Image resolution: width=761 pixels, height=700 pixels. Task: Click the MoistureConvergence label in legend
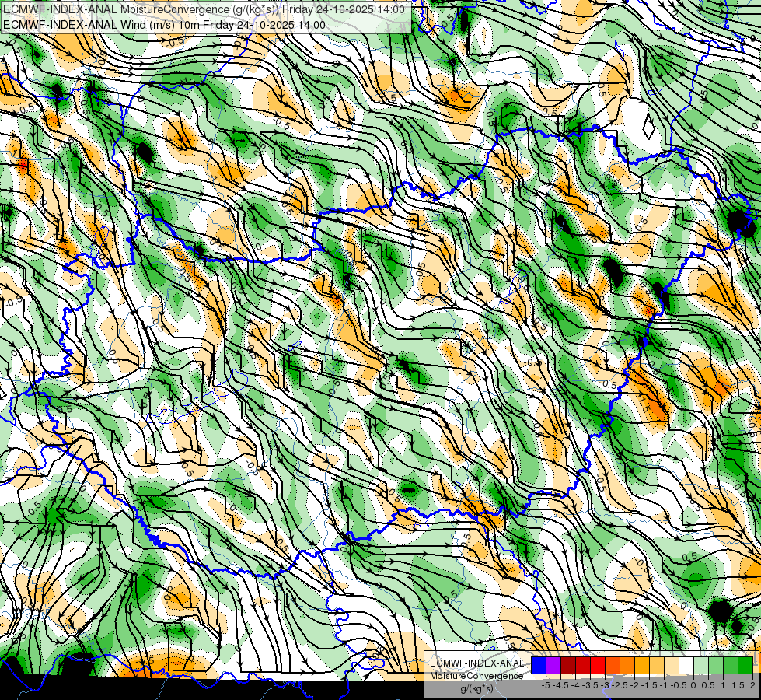click(476, 676)
